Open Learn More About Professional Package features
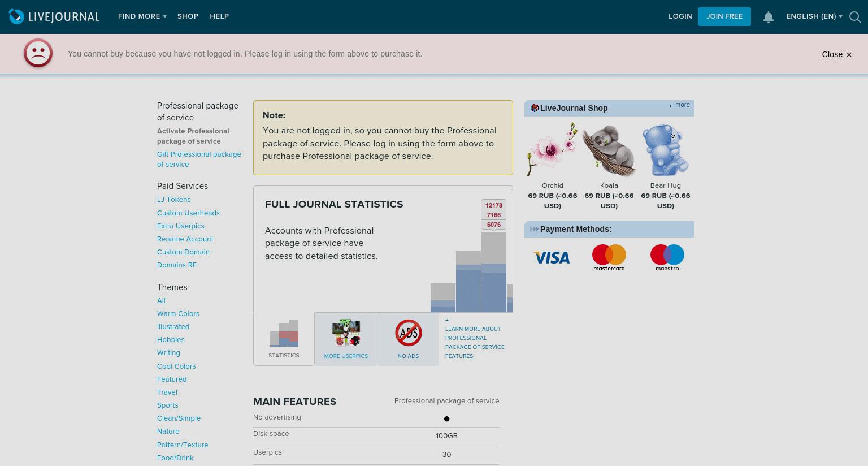The height and width of the screenshot is (466, 868). click(474, 342)
